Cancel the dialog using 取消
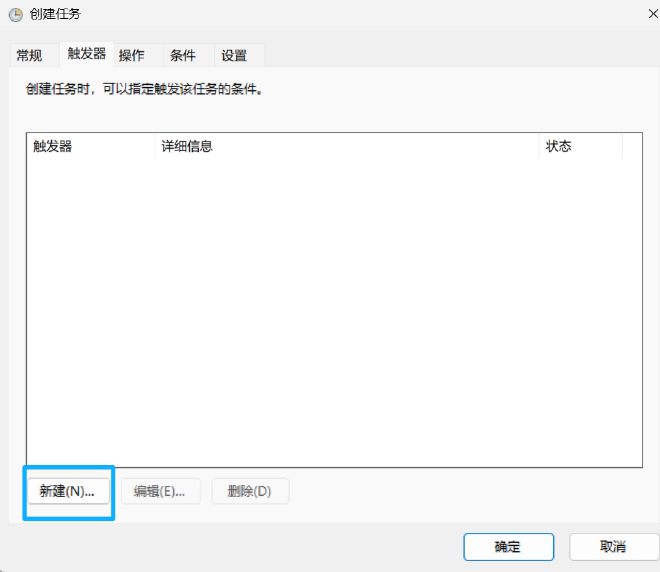Image resolution: width=660 pixels, height=572 pixels. pyautogui.click(x=613, y=547)
